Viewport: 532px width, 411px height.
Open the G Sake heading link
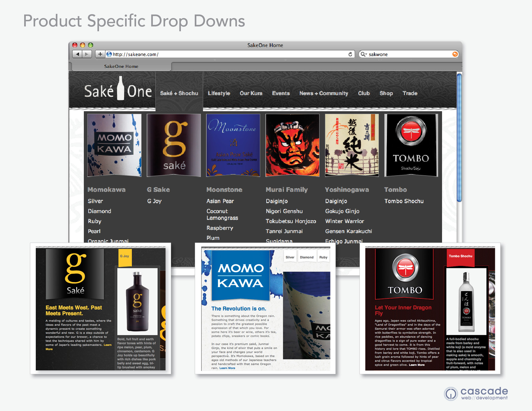[x=158, y=190]
